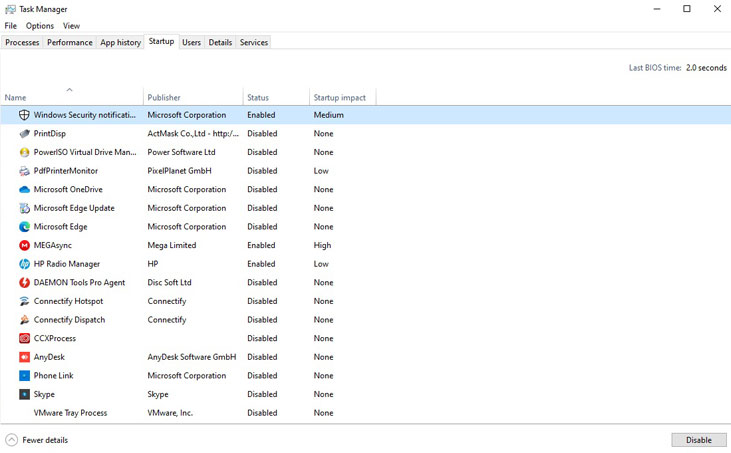Click the Fewer details label
Viewport: 731px width, 453px height.
tap(45, 440)
